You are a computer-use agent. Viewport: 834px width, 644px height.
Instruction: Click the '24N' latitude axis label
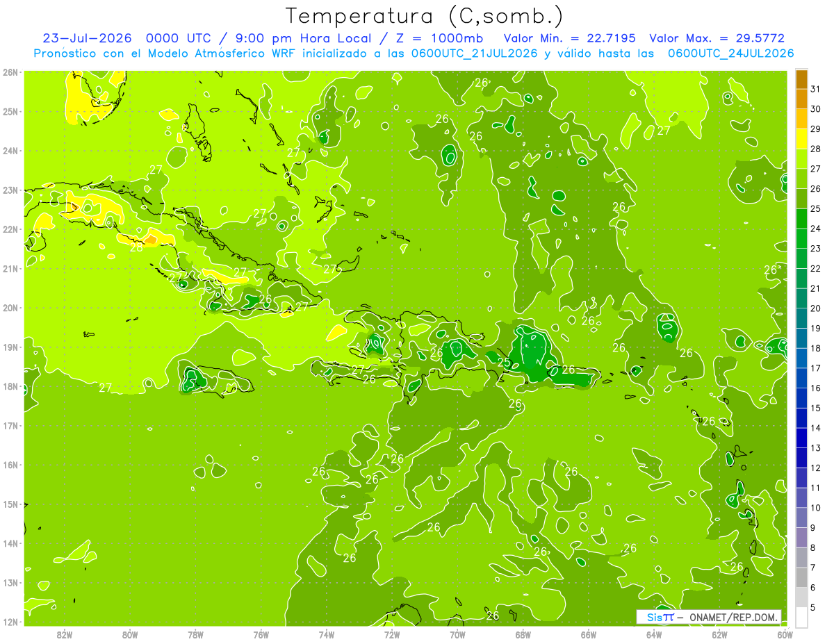[10, 151]
